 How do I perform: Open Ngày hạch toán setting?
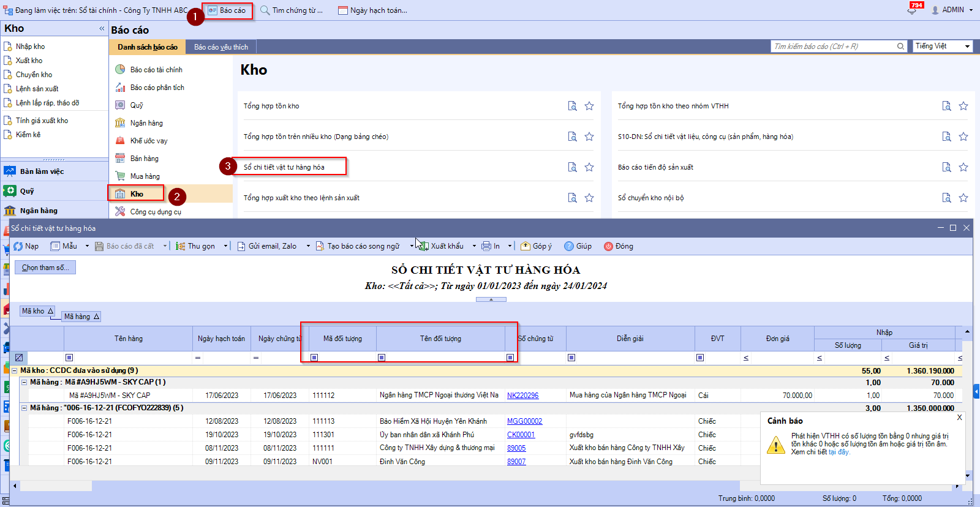tap(373, 10)
